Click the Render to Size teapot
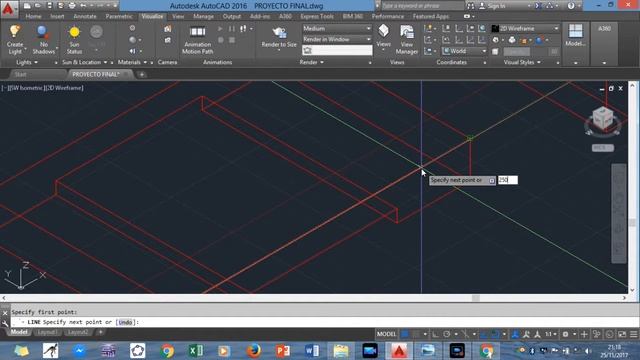 coord(279,38)
